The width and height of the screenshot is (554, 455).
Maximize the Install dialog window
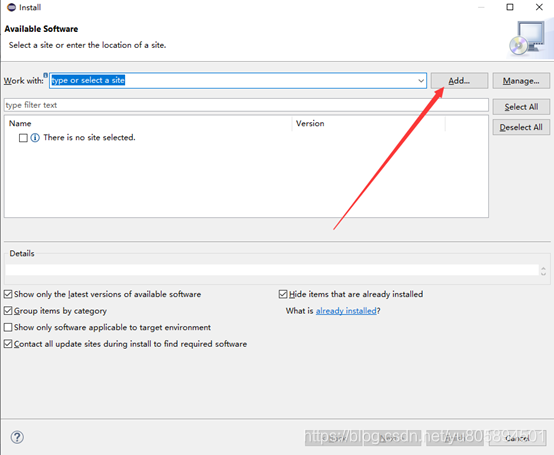[510, 7]
